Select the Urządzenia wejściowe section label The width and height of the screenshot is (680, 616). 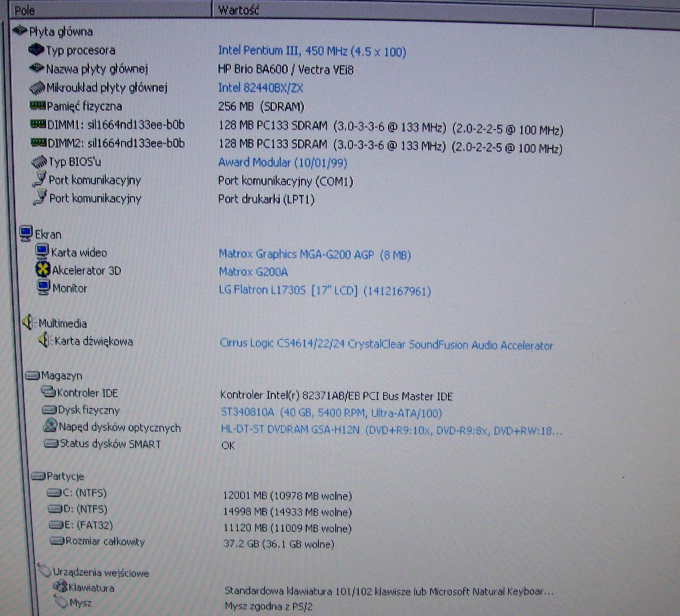(x=101, y=573)
